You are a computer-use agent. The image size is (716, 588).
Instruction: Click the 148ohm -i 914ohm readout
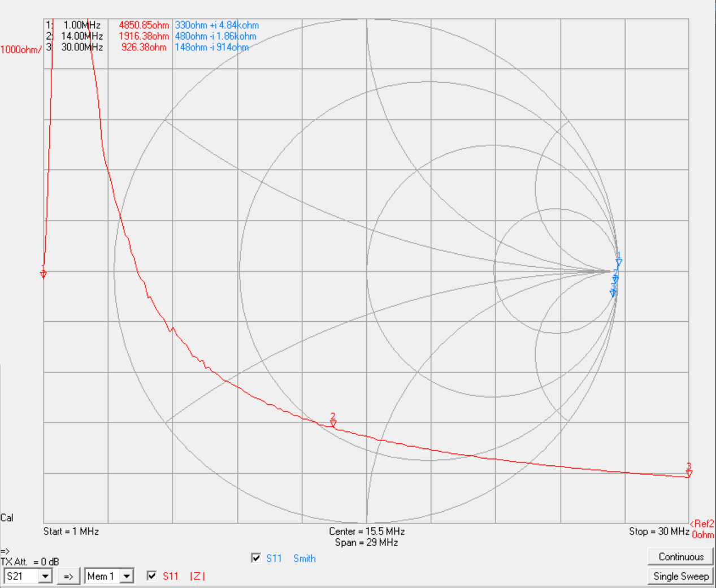[x=212, y=47]
